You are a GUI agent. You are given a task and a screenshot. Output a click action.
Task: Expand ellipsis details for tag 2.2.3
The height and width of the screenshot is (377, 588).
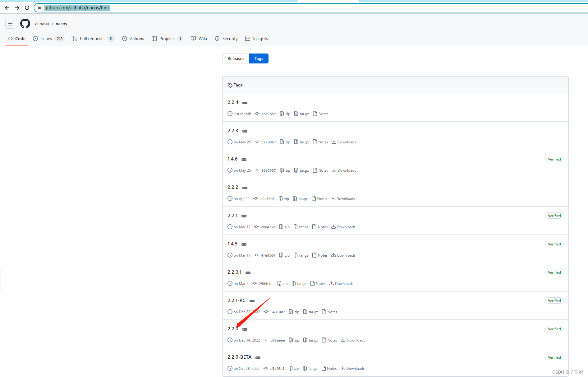[245, 131]
